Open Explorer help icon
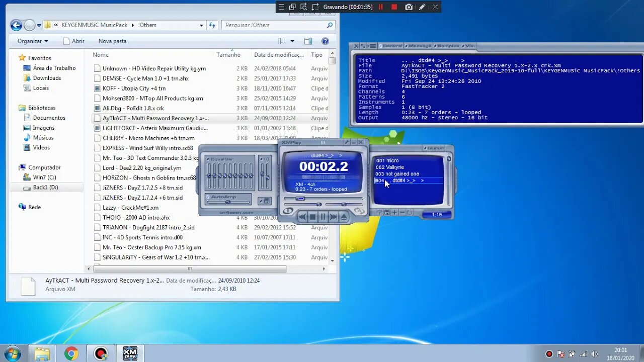The height and width of the screenshot is (362, 644). [325, 41]
